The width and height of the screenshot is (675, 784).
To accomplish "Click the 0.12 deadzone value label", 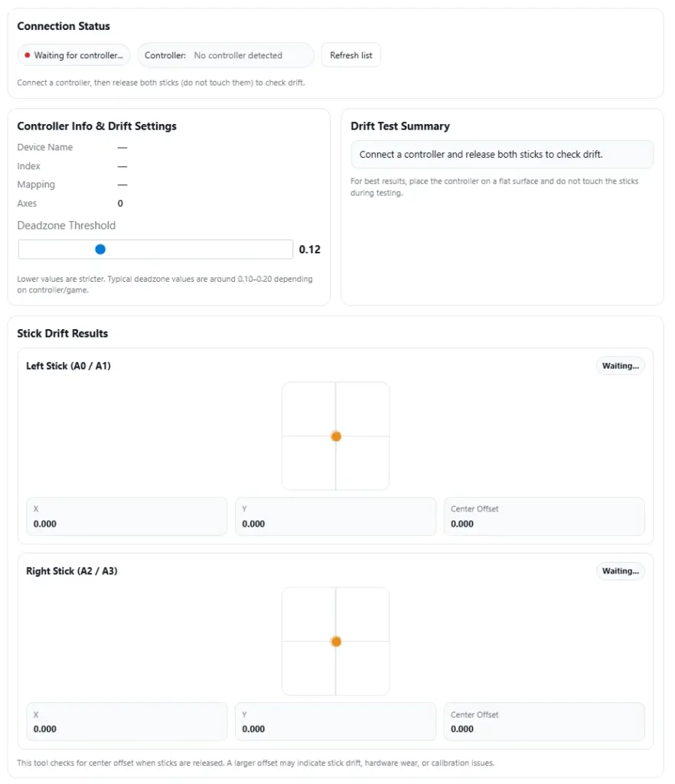I will tap(310, 250).
